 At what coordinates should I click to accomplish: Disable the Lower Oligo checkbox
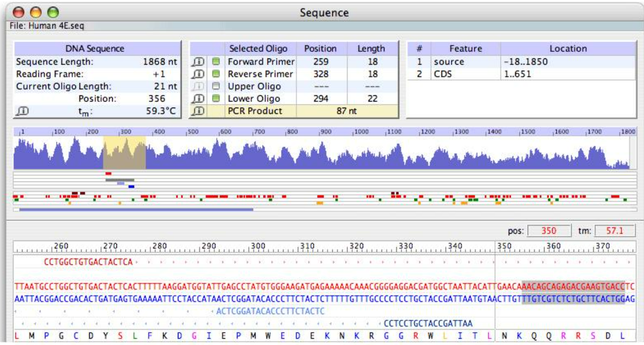click(216, 99)
